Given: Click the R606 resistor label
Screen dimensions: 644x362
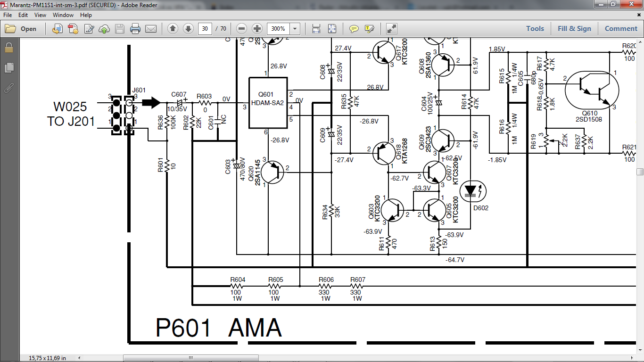Looking at the screenshot, I should pyautogui.click(x=326, y=280).
